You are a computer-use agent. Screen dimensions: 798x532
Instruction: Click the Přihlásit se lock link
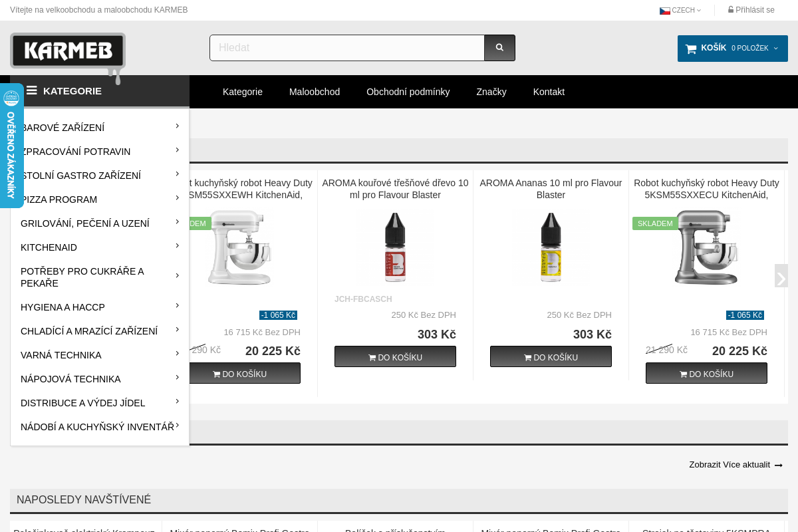751,10
